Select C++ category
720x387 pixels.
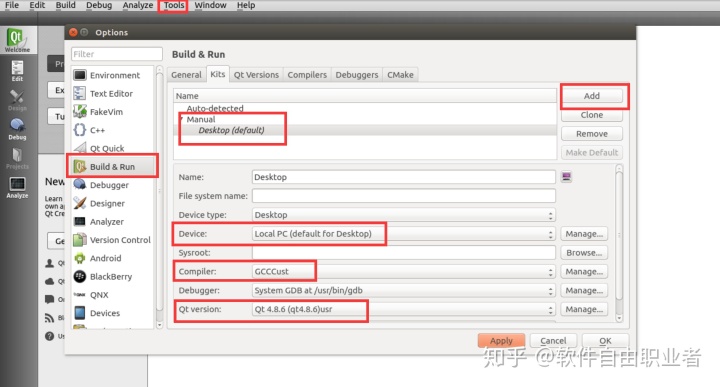point(112,130)
